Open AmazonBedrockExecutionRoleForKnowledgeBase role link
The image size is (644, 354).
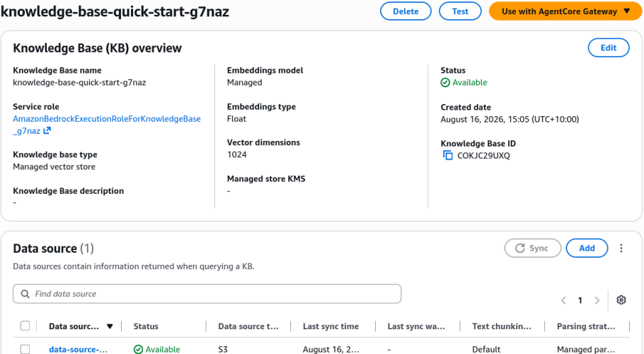[107, 125]
